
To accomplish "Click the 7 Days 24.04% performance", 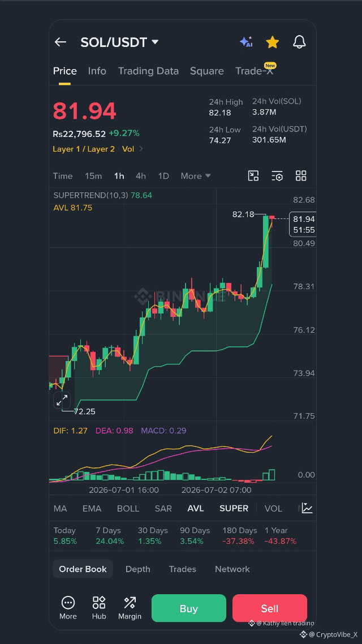I will [110, 535].
